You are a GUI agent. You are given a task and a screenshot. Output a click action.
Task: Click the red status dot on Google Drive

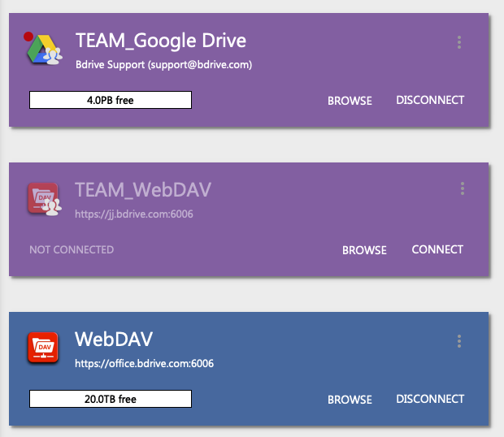tap(28, 37)
